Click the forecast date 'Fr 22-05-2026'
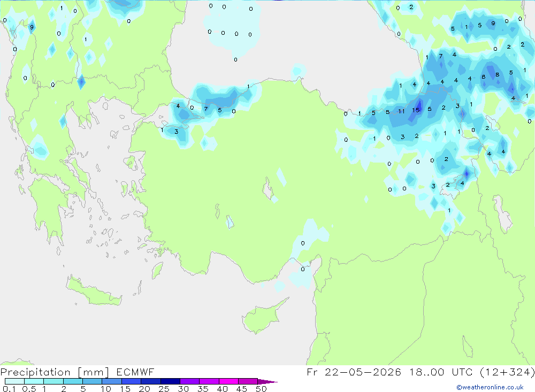Viewport: 535px width, 392px height. 354,372
